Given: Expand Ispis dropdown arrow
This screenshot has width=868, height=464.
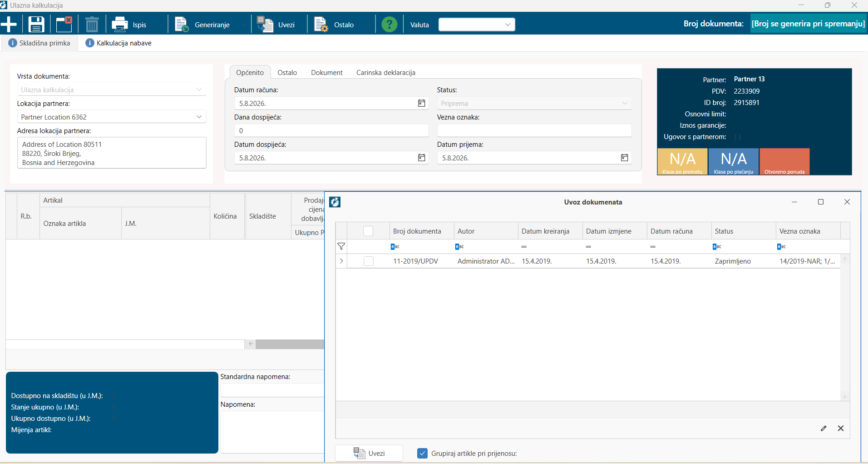Looking at the screenshot, I should tap(161, 25).
